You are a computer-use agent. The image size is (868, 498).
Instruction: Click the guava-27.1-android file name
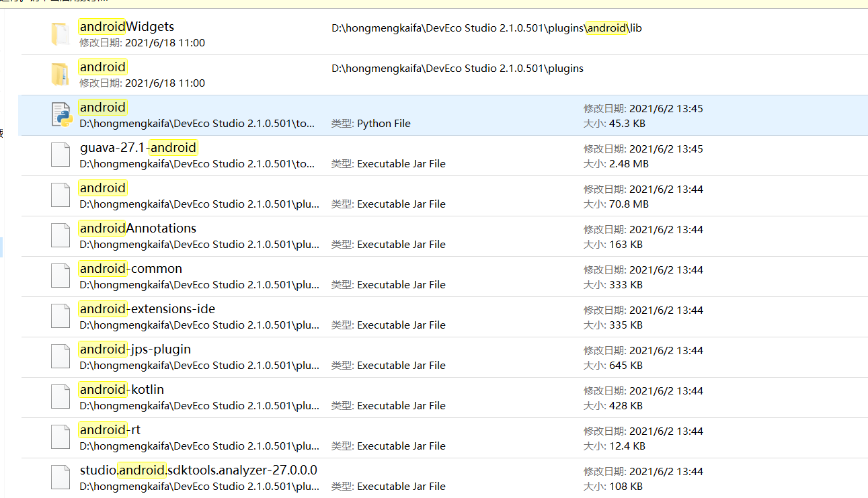click(x=139, y=148)
